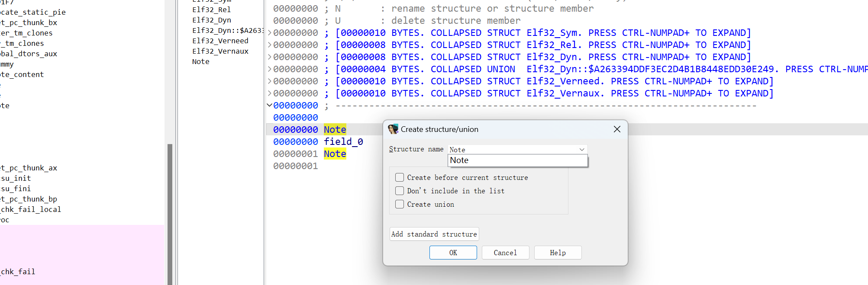Select Elf32_Dyn in the structure list
The image size is (868, 285).
[212, 20]
